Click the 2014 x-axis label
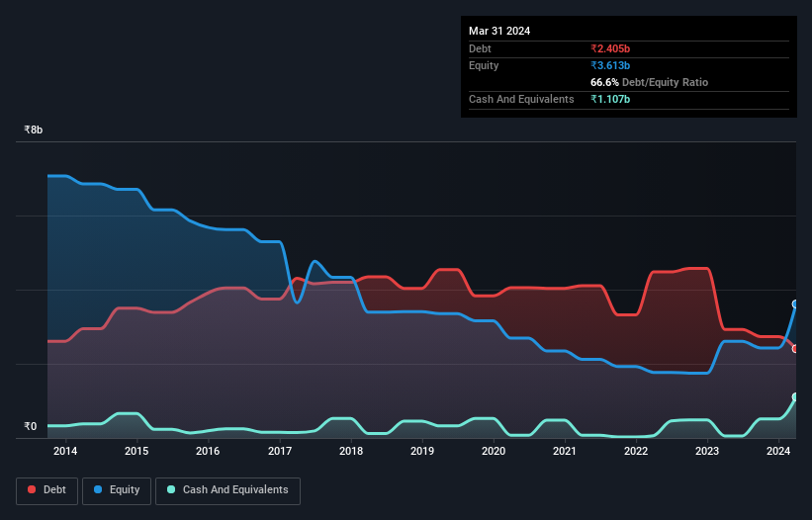This screenshot has width=812, height=520. [65, 451]
